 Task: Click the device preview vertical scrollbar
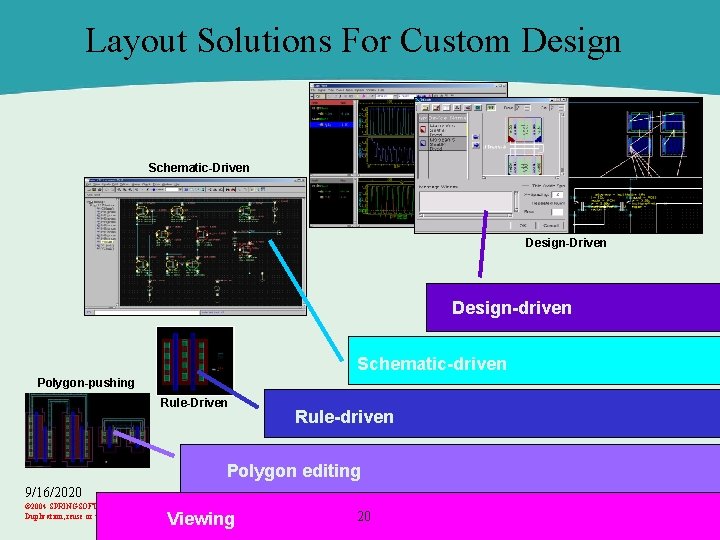click(x=562, y=144)
